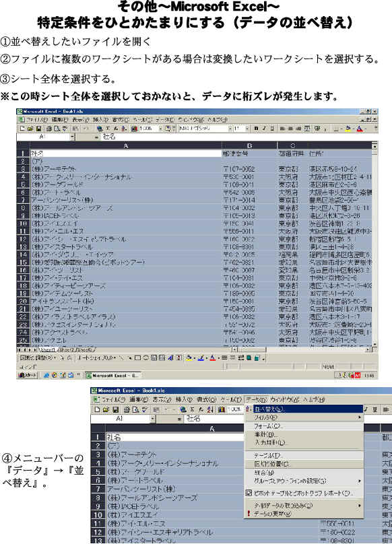Viewport: 392px width, 544px height.
Task: Open ファイル menu in upper Excel window
Action: click(37, 120)
